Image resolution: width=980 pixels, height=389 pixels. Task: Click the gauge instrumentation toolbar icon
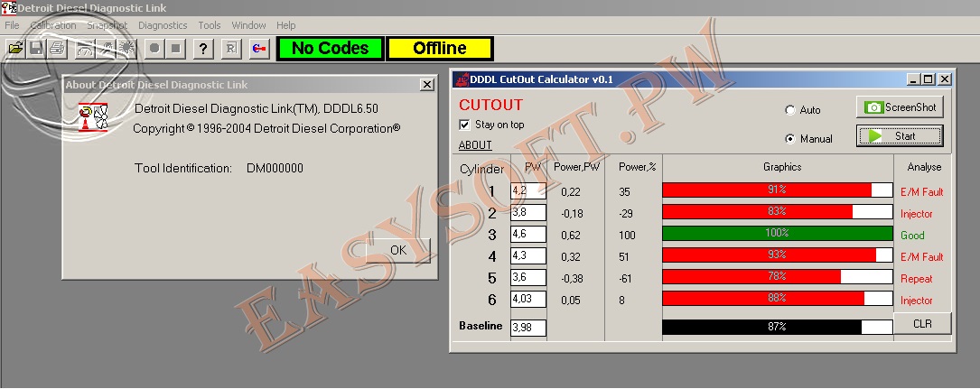[86, 48]
